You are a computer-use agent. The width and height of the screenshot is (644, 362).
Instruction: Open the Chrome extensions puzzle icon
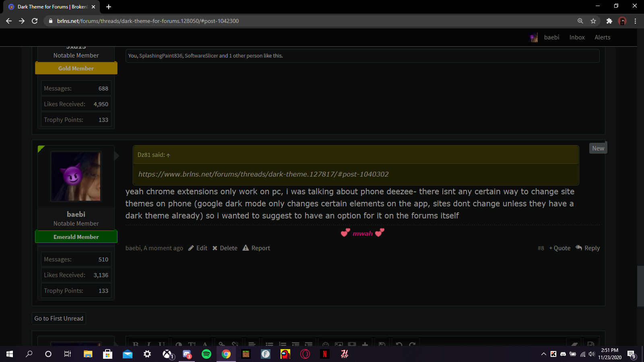coord(609,21)
